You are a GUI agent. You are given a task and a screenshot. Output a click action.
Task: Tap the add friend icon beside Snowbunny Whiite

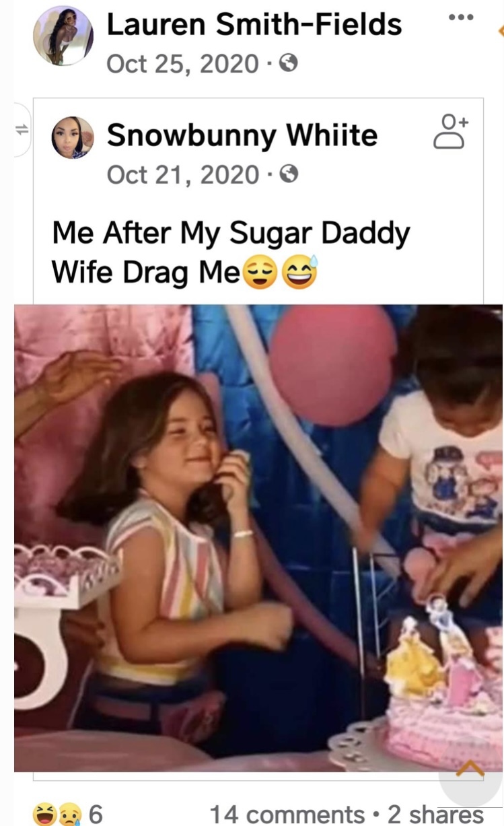point(450,131)
